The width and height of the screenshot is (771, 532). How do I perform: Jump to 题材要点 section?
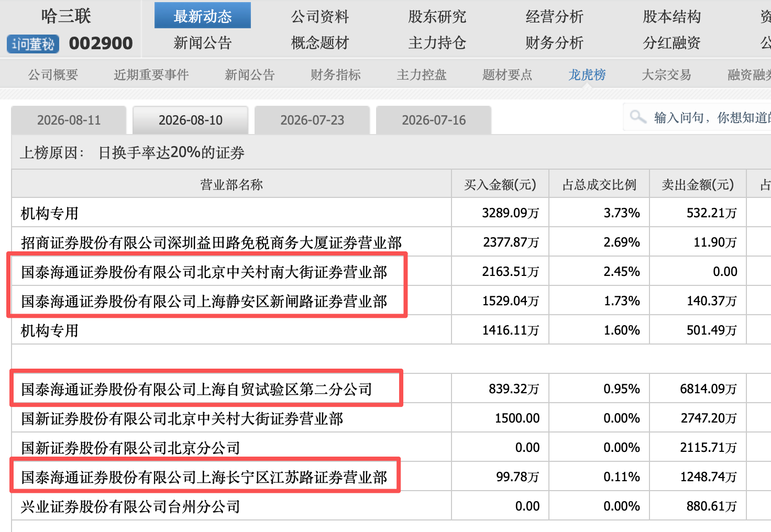(508, 75)
